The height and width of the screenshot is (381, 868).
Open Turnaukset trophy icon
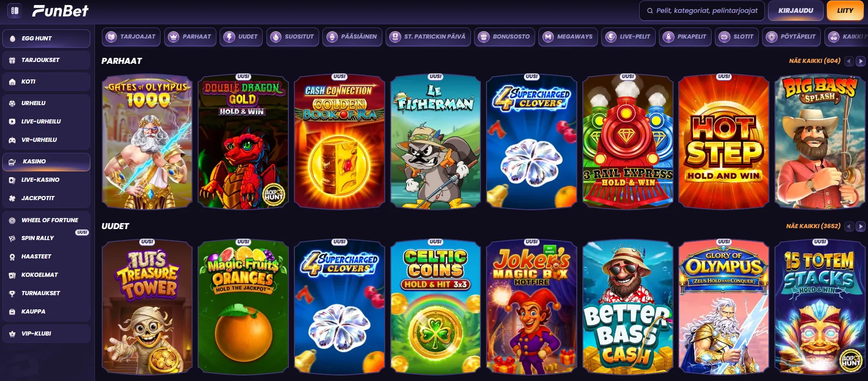tap(12, 293)
